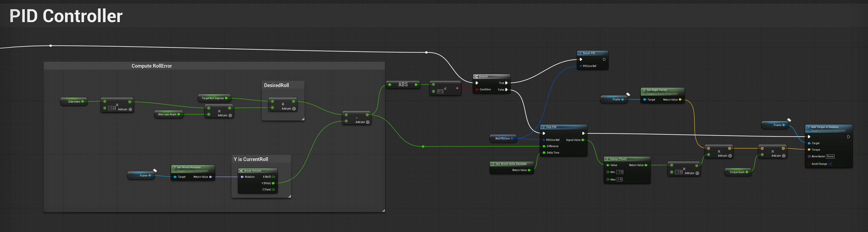Screen dimensions: 868x232
Task: Click Add pin on the subtract node
Action: pyautogui.click(x=362, y=122)
